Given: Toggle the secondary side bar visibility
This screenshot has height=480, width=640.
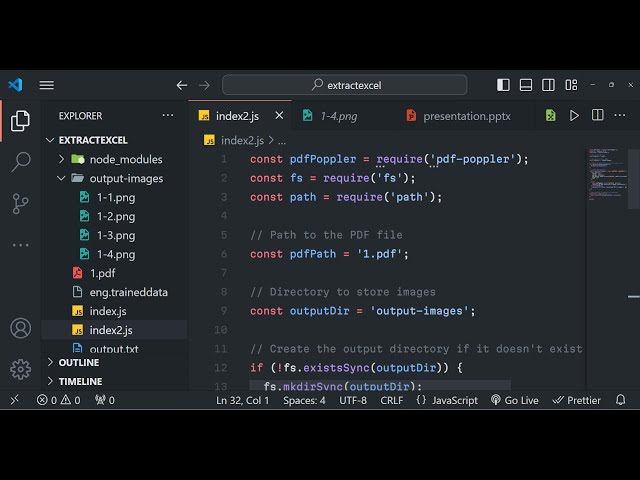Looking at the screenshot, I should tap(547, 85).
